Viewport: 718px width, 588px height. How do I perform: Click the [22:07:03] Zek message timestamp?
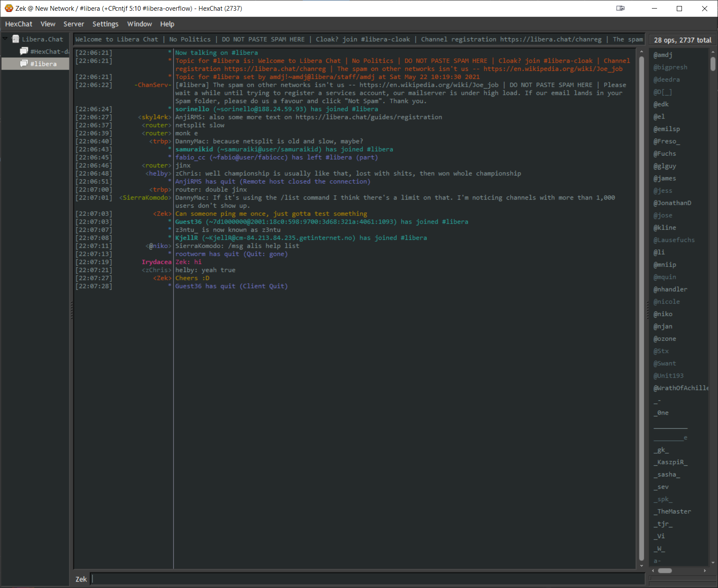coord(94,214)
